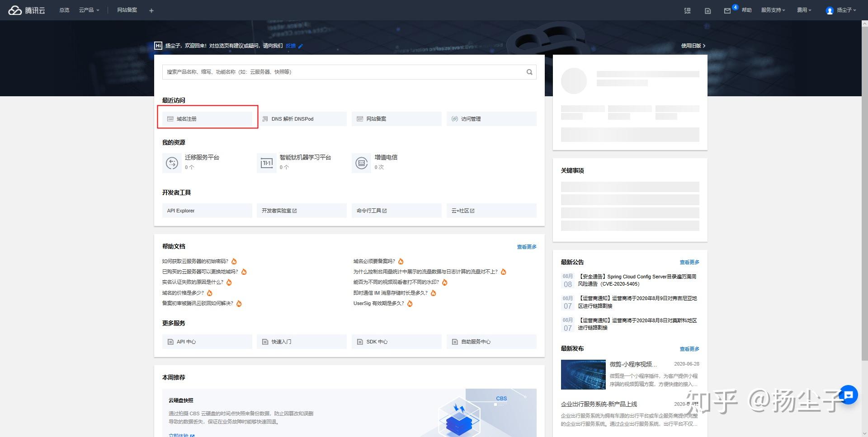Image resolution: width=868 pixels, height=437 pixels.
Task: Open the 云硬盘快照 recommendation card
Action: [x=349, y=413]
